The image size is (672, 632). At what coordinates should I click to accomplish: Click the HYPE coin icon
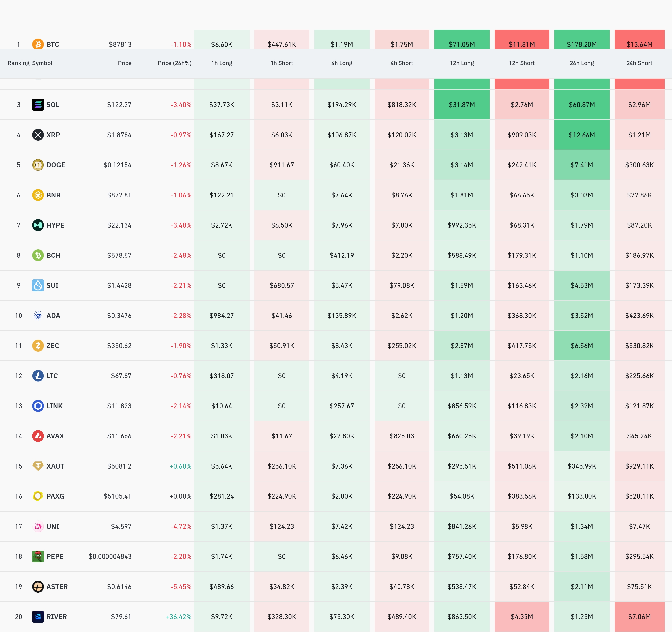pos(38,225)
